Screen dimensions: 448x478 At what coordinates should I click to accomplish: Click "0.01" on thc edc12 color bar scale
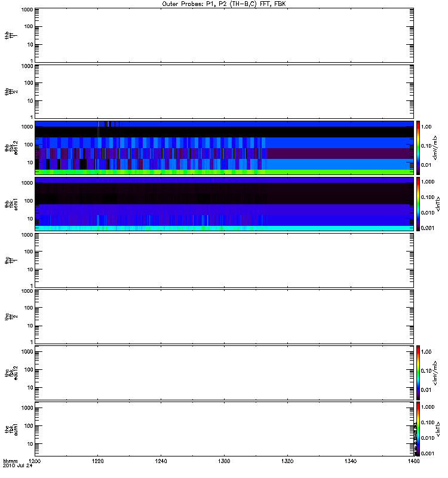[426, 390]
